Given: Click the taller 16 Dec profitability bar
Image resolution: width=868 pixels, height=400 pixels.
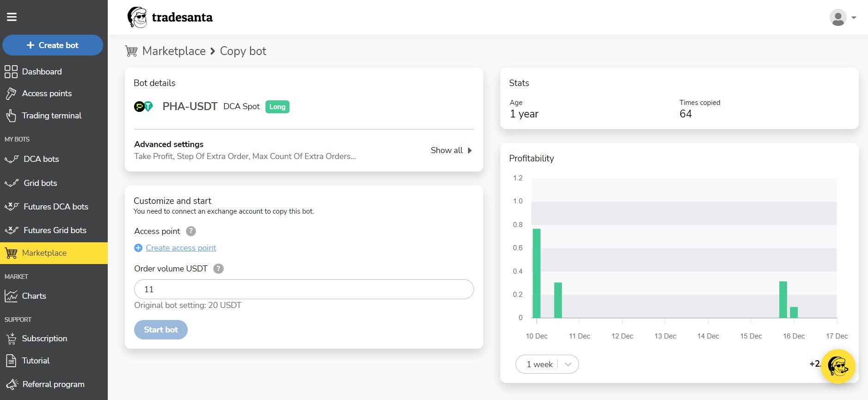Looking at the screenshot, I should 783,300.
